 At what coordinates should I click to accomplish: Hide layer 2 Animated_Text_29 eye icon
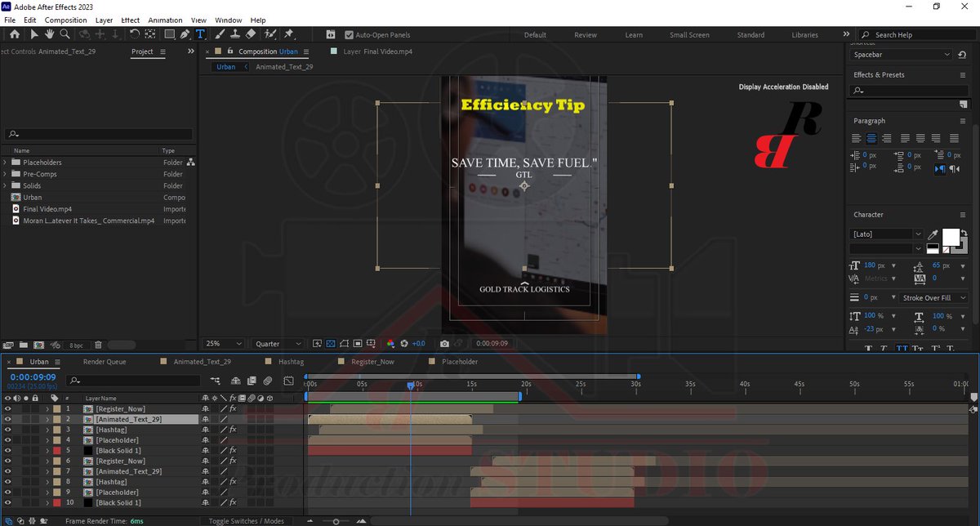[7, 419]
